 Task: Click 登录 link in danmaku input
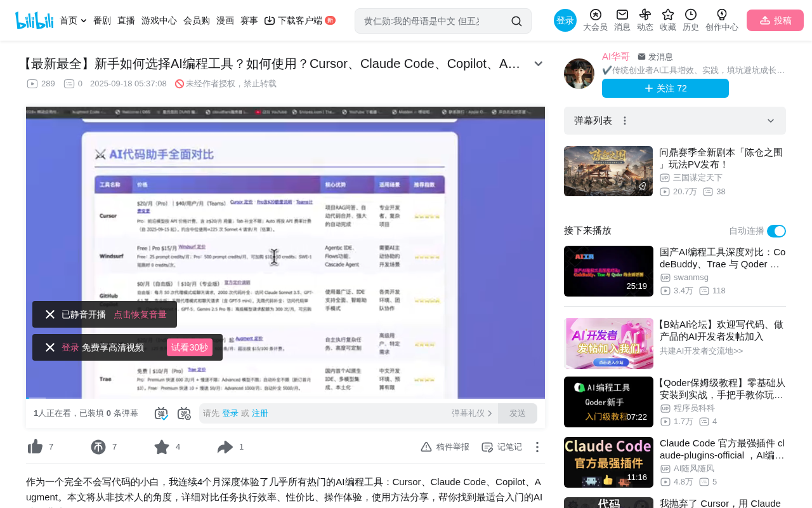pos(230,413)
